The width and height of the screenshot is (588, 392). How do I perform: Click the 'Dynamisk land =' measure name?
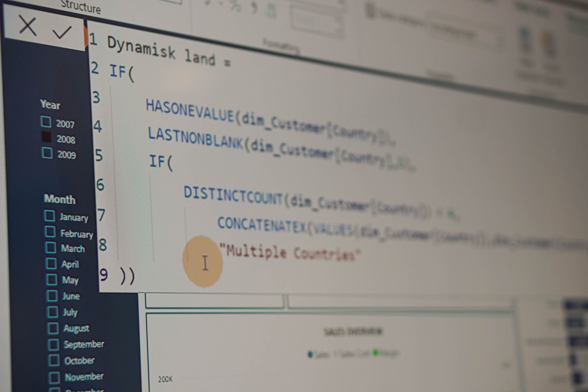[169, 51]
